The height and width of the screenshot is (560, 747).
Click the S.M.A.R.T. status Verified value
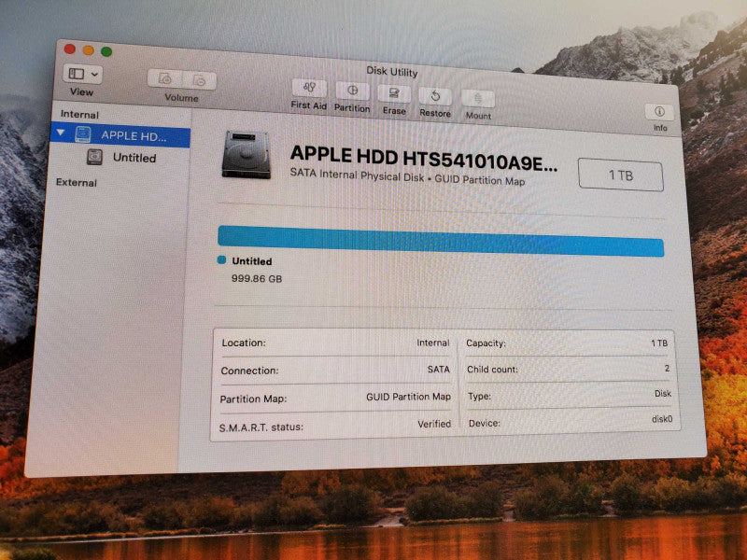(x=434, y=424)
